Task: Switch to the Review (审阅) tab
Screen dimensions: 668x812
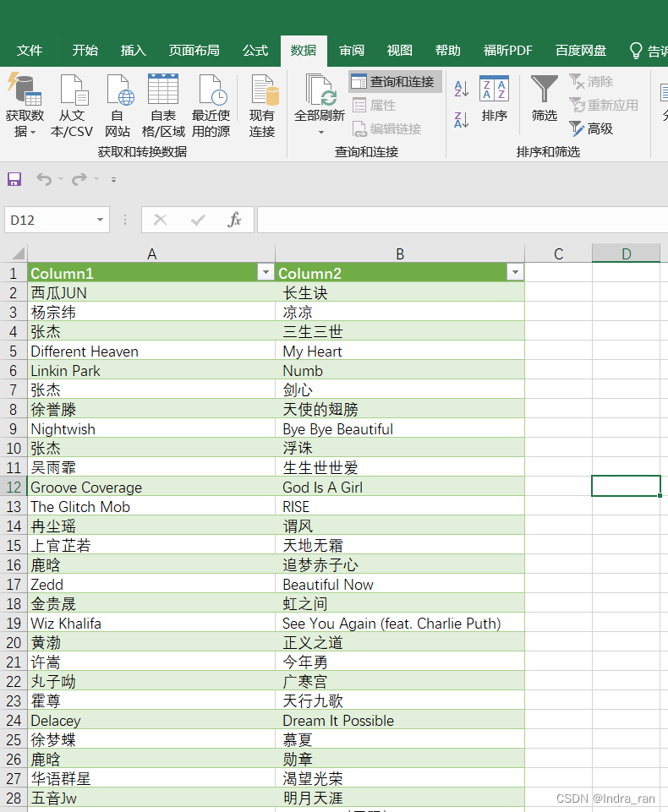Action: point(352,50)
